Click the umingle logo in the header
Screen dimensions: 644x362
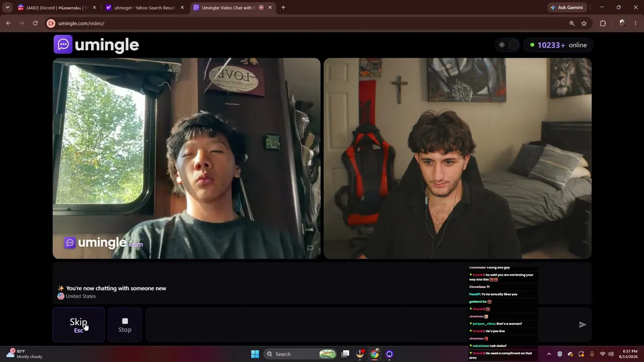pyautogui.click(x=96, y=45)
